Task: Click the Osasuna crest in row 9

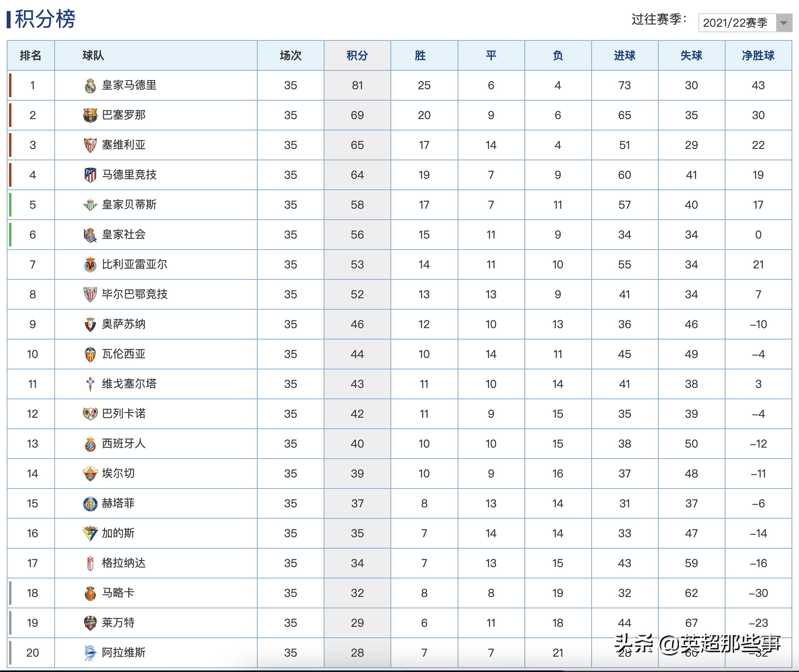Action: pyautogui.click(x=90, y=325)
